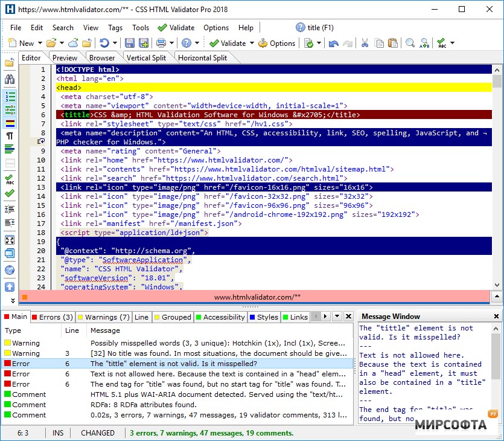This screenshot has height=441, width=504.
Task: Click the Help question mark toolbar icon
Action: 187,43
